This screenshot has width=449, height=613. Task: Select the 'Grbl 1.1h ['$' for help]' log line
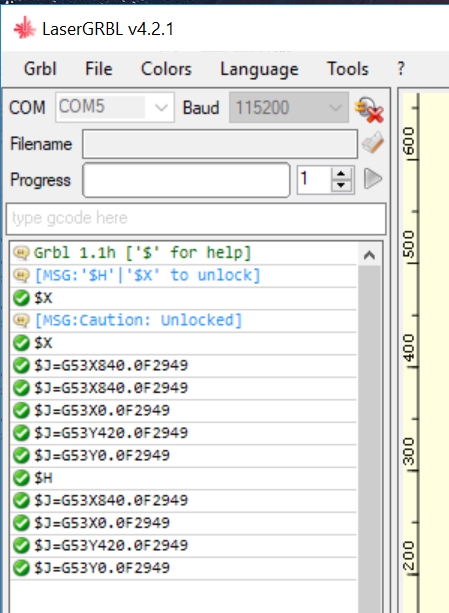click(x=184, y=253)
